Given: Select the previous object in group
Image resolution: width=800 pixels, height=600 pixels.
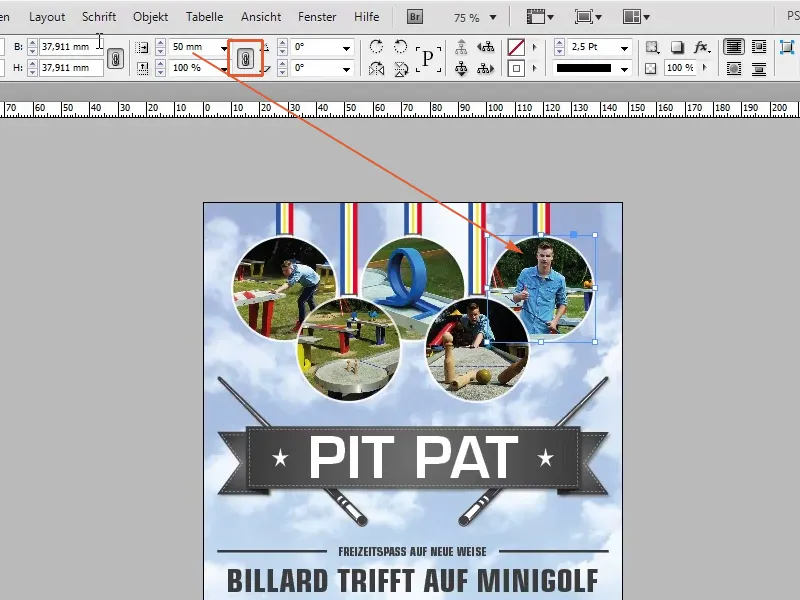Looking at the screenshot, I should (x=486, y=47).
